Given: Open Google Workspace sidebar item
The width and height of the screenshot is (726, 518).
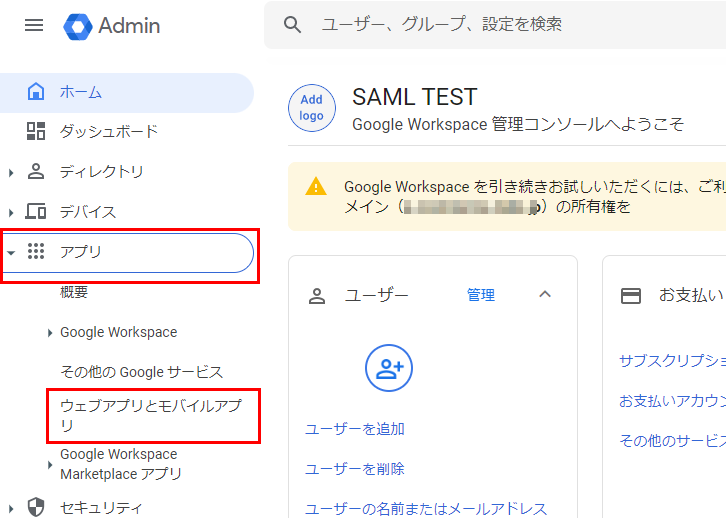Looking at the screenshot, I should pos(119,332).
